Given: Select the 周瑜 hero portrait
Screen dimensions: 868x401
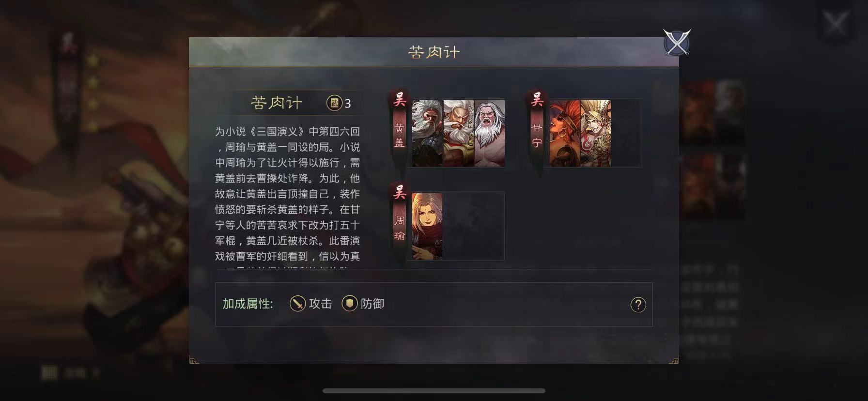Looking at the screenshot, I should coord(427,226).
